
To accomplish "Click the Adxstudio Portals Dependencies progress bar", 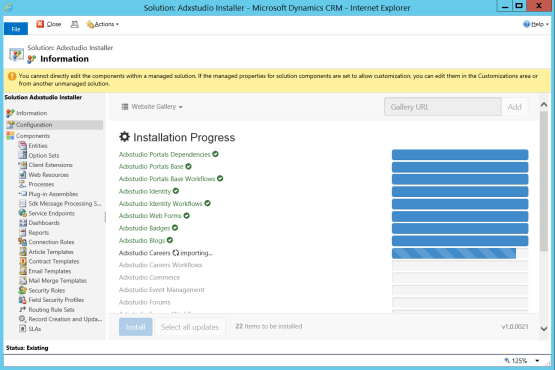I will [460, 155].
